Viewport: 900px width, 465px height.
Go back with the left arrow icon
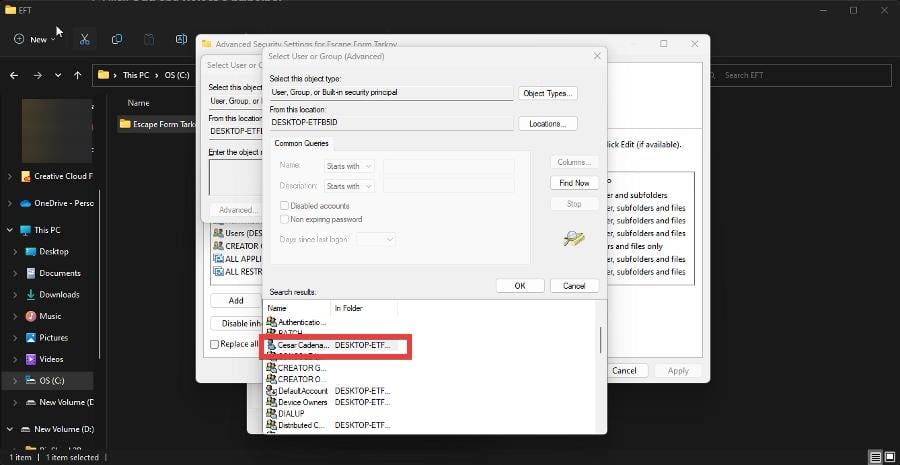pos(14,75)
